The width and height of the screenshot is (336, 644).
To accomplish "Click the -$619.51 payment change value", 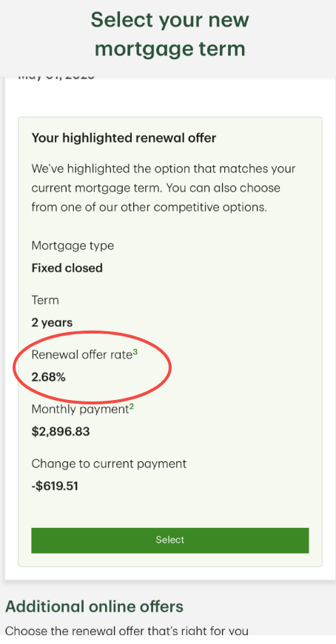I will [x=55, y=487].
